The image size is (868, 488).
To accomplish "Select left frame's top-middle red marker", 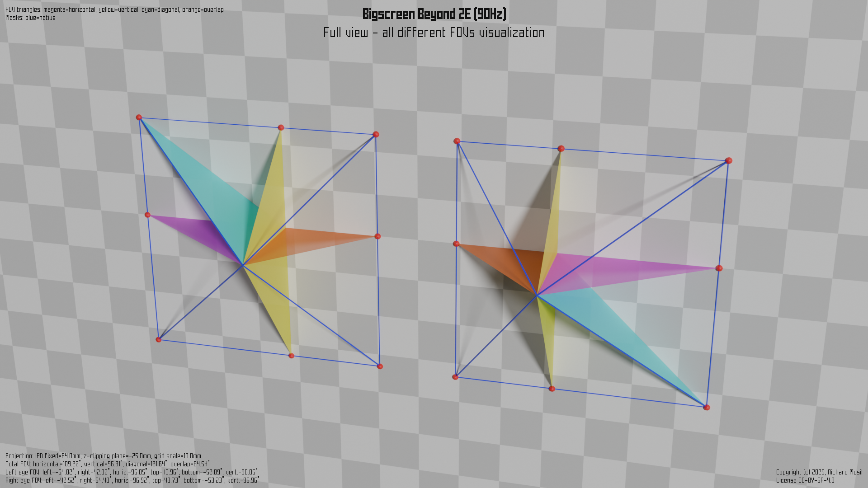I will (x=281, y=128).
